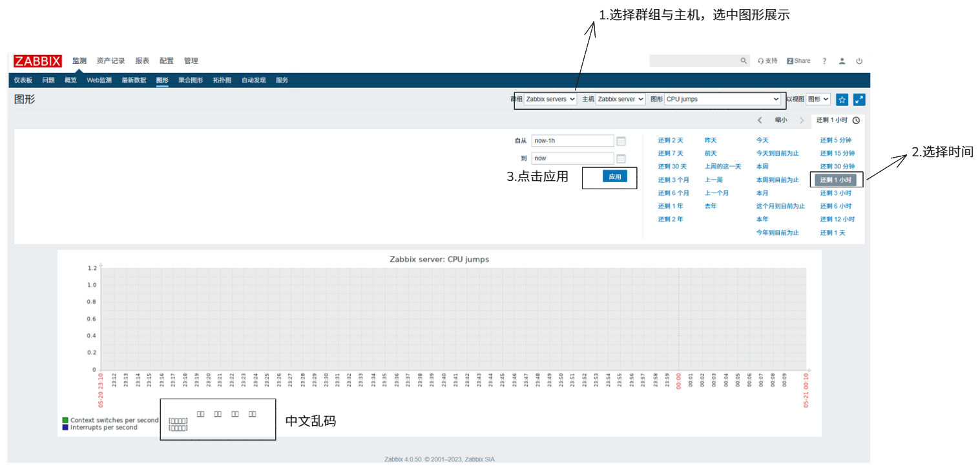Click the ZABBIX logo
980x469 pixels.
[x=37, y=61]
